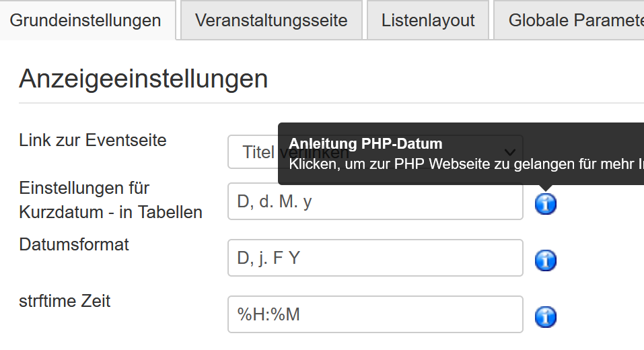The image size is (644, 350).
Task: Click the Anzeigeeinstellungen section heading
Action: coord(143,79)
